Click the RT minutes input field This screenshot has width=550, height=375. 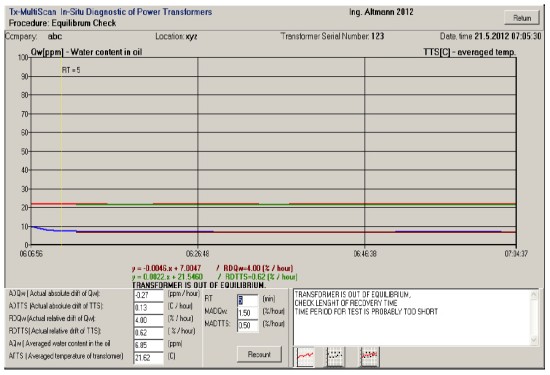coord(248,300)
